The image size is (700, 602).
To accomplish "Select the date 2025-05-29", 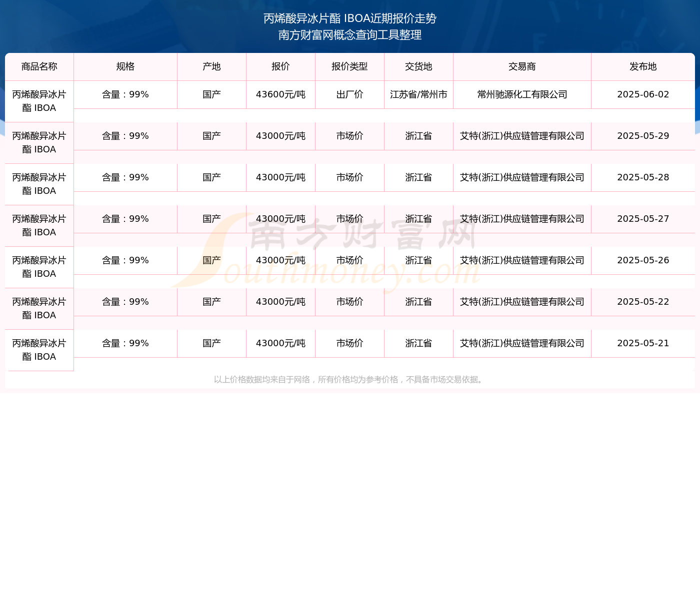I will [x=643, y=136].
